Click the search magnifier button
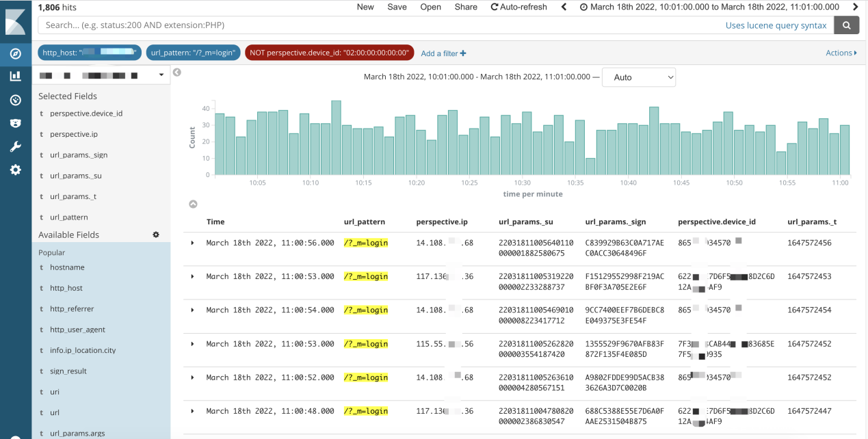868x439 pixels. 847,25
